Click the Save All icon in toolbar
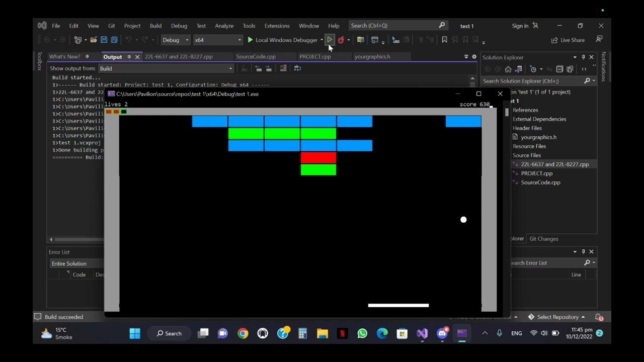The height and width of the screenshot is (362, 644). click(114, 40)
